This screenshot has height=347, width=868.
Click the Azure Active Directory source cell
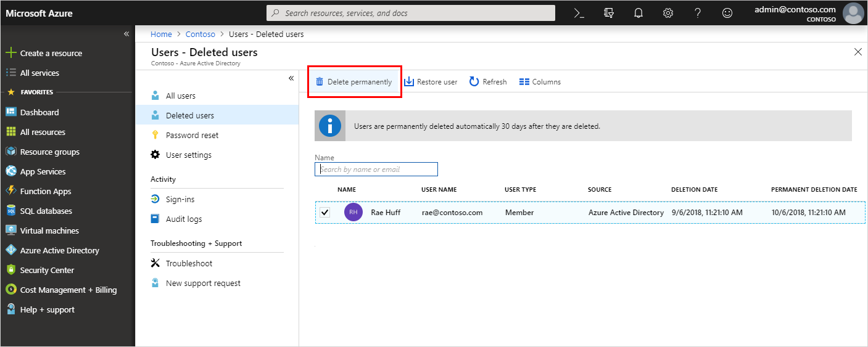pos(626,212)
